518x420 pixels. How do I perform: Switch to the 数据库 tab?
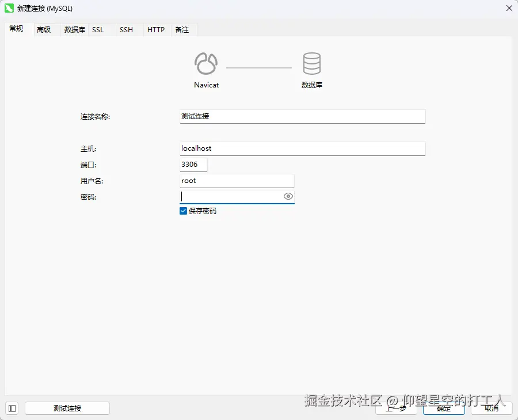[x=75, y=30]
